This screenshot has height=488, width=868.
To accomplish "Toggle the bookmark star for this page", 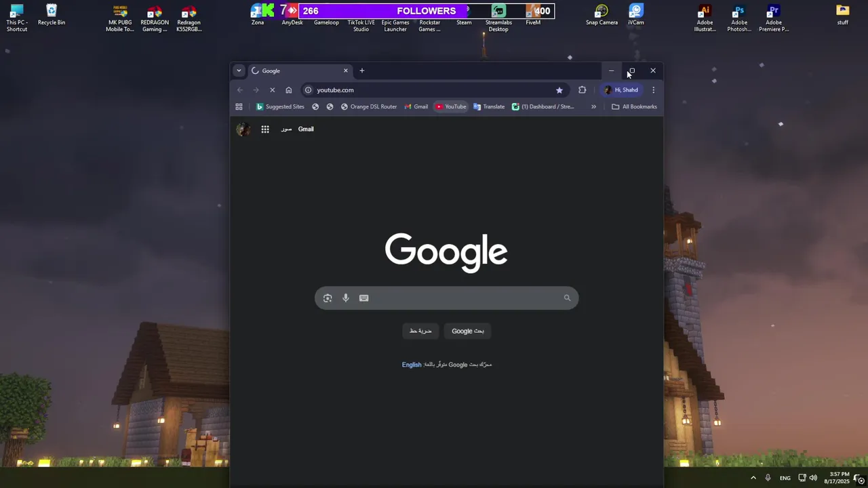I will tap(559, 90).
